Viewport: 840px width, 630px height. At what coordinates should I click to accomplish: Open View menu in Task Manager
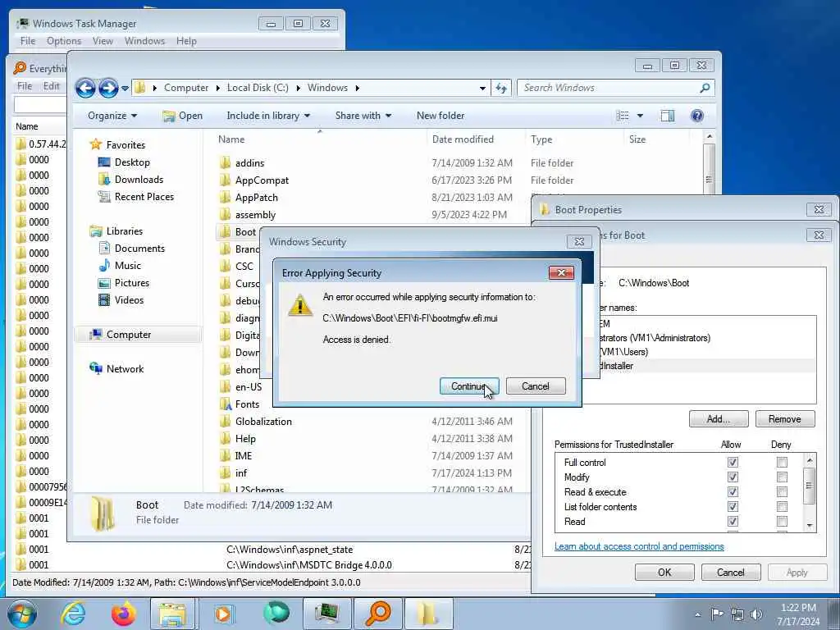(103, 41)
